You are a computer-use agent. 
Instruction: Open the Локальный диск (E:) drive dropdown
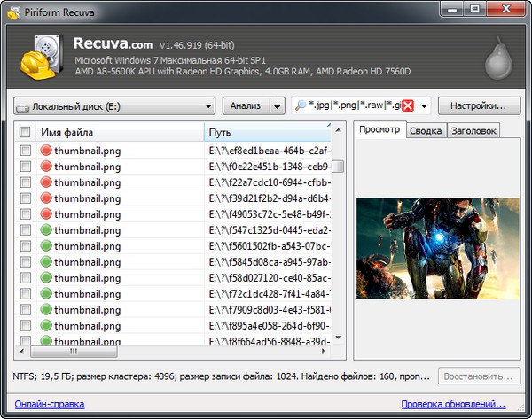[x=114, y=106]
